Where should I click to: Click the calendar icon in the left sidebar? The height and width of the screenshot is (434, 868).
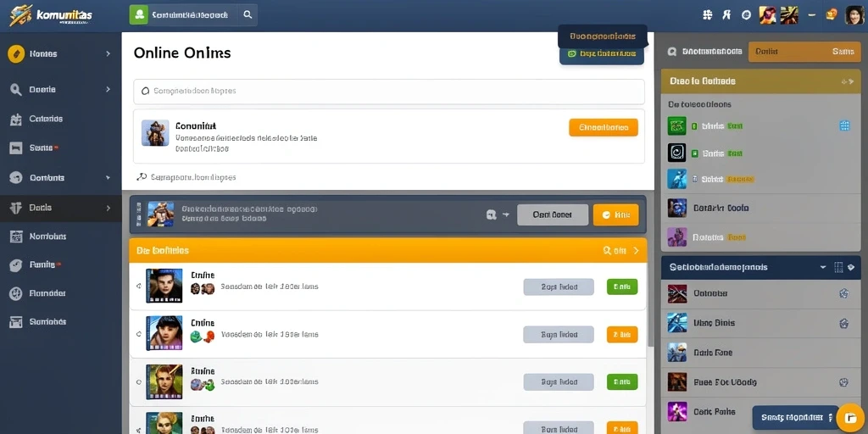(16, 119)
